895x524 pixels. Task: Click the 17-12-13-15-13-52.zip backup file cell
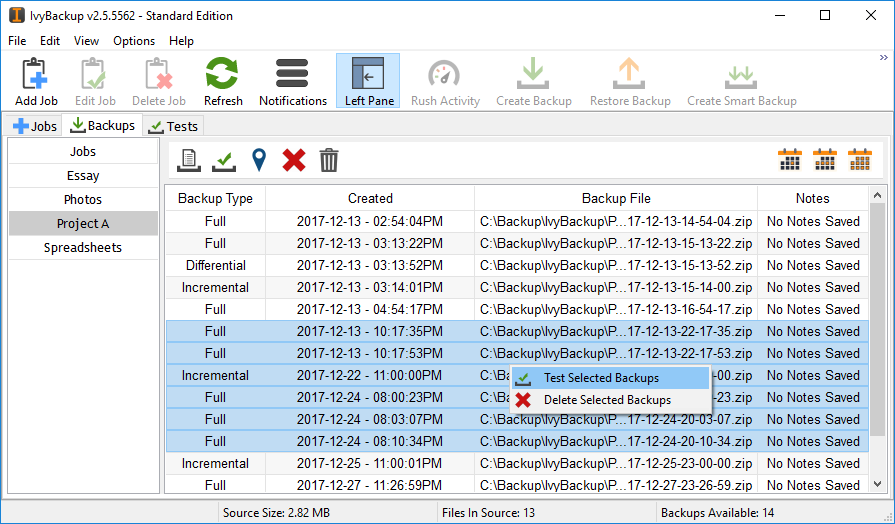tap(616, 265)
